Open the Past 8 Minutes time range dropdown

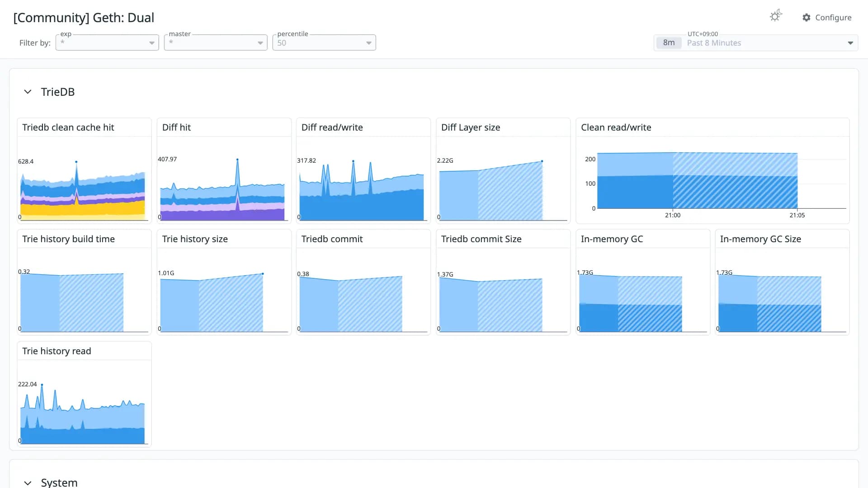click(x=756, y=43)
